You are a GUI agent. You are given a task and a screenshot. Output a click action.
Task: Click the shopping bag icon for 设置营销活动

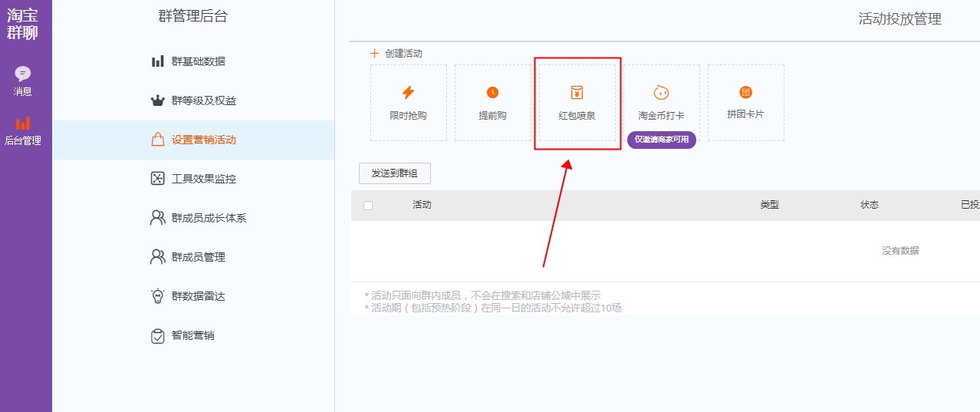click(x=157, y=140)
